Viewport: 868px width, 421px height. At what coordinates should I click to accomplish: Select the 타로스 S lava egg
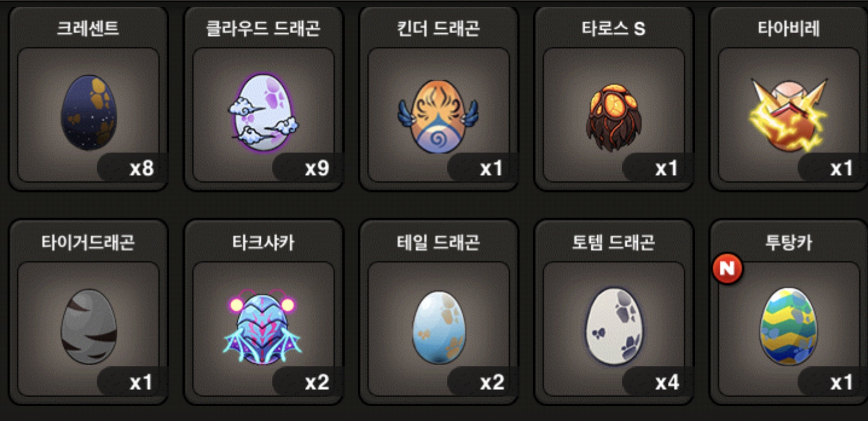614,118
